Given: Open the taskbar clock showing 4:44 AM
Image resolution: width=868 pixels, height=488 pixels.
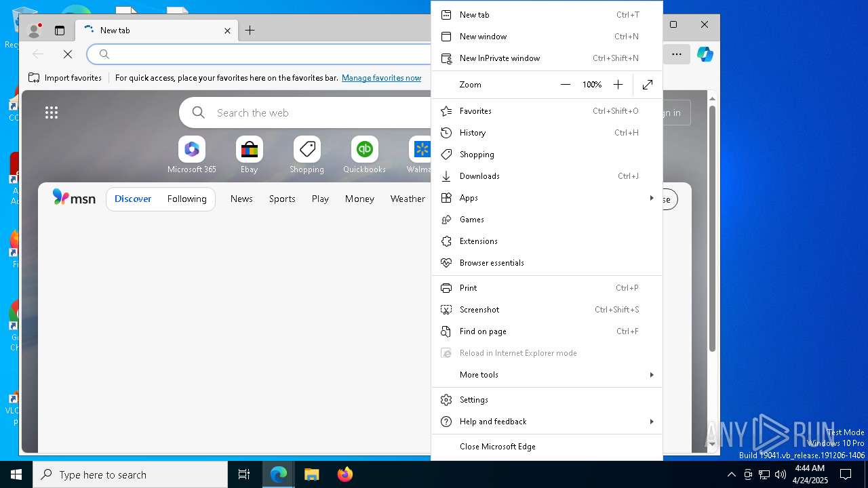Looking at the screenshot, I should click(810, 474).
